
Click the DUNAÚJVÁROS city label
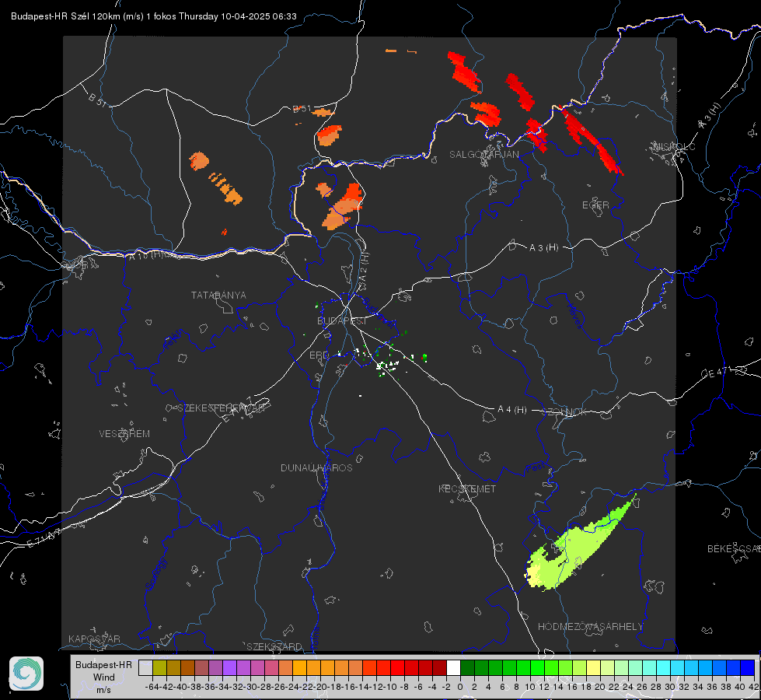pos(316,467)
